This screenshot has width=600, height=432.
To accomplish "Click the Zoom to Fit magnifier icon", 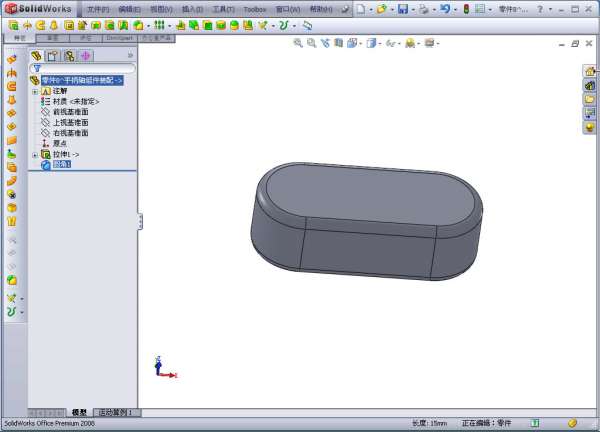I will tap(298, 43).
